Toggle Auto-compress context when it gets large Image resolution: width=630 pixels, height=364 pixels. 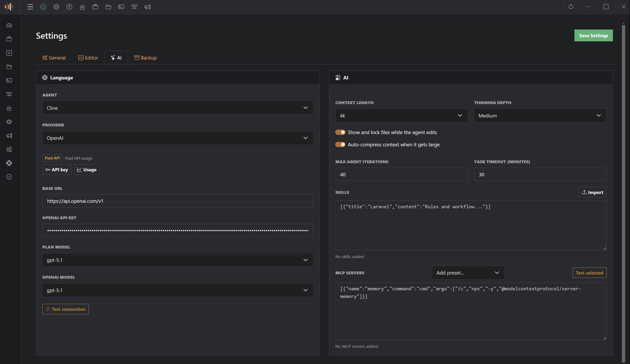(340, 145)
